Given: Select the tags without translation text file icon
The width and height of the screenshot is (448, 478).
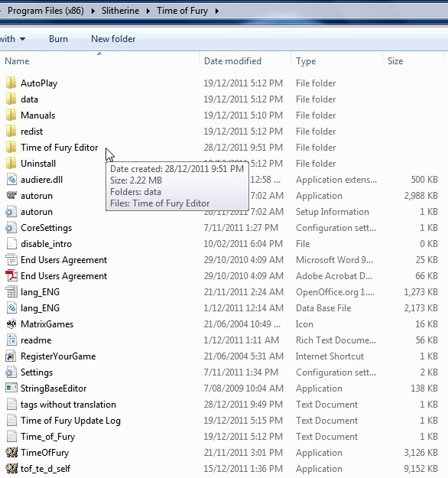Looking at the screenshot, I should pos(11,405).
